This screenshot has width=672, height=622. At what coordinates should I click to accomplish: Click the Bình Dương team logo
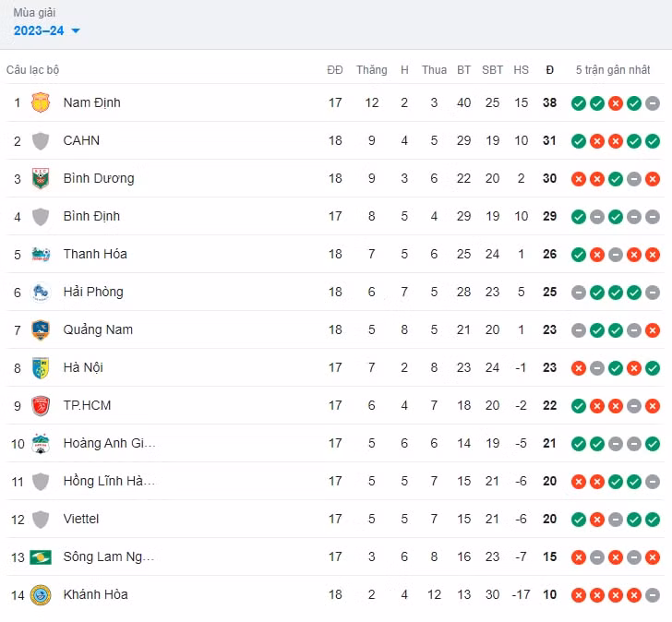coord(41,178)
